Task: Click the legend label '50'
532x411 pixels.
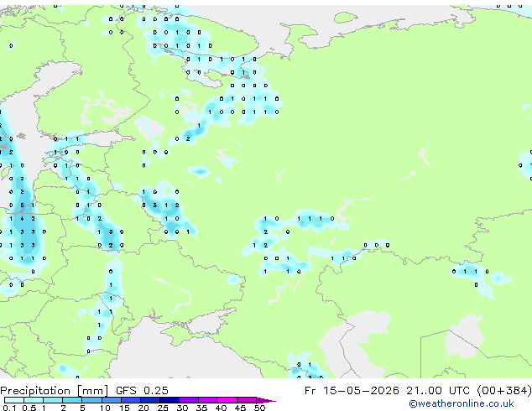Action: coord(259,408)
